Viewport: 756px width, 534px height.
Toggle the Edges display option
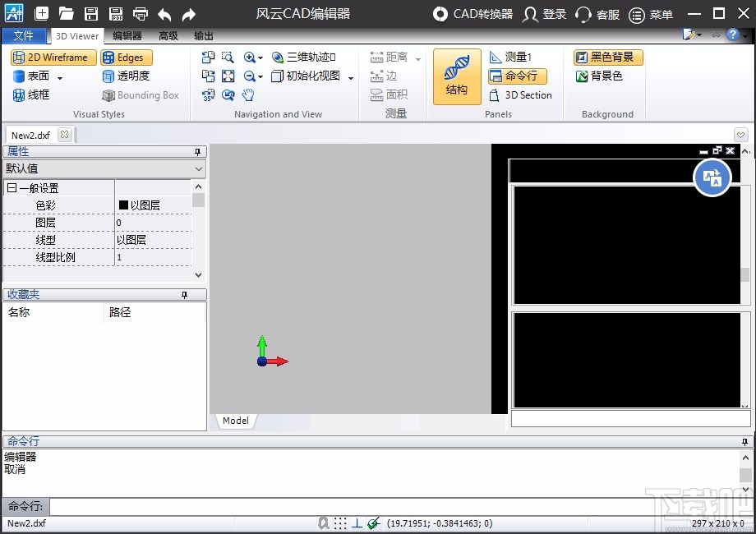127,58
